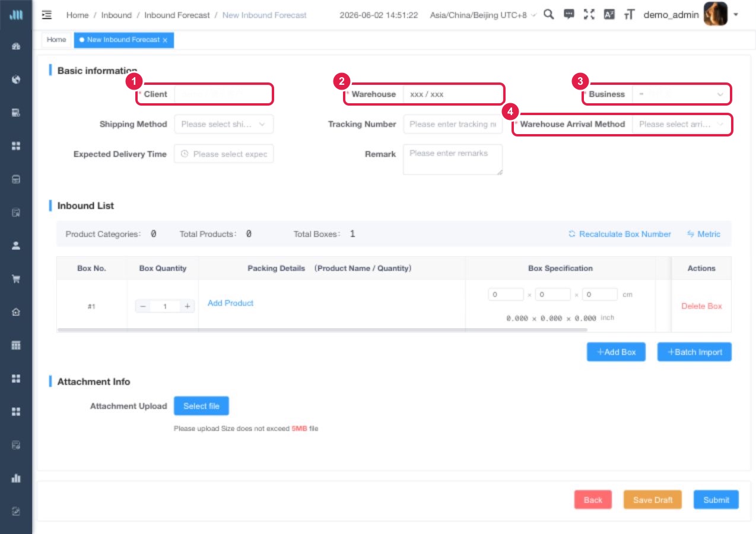Click the Packing Details column header

[x=332, y=268]
